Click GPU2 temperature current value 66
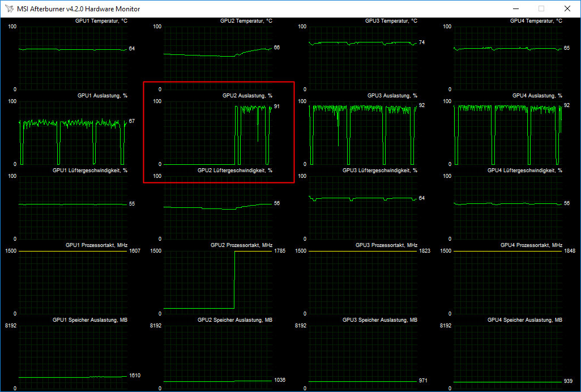The image size is (581, 392). pyautogui.click(x=277, y=48)
